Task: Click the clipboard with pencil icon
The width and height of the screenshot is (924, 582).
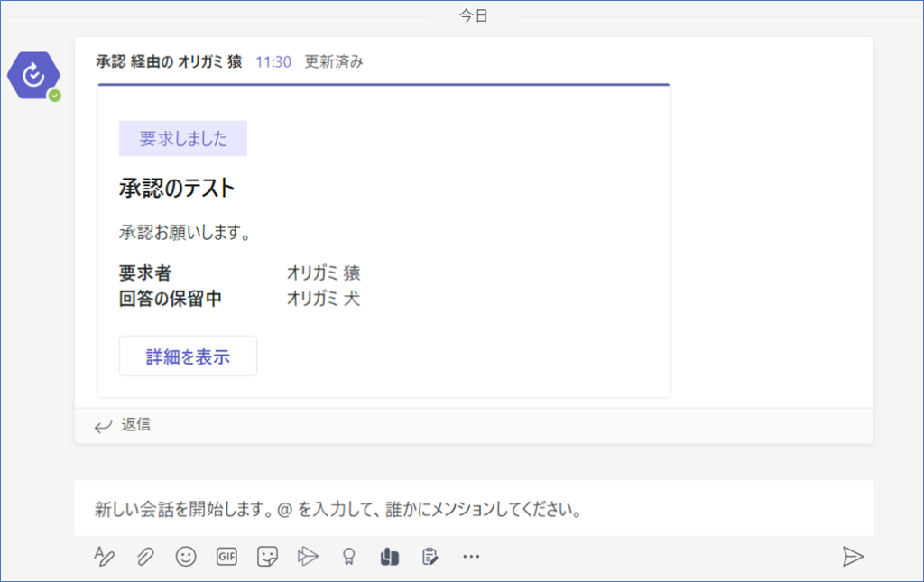Action: [430, 557]
